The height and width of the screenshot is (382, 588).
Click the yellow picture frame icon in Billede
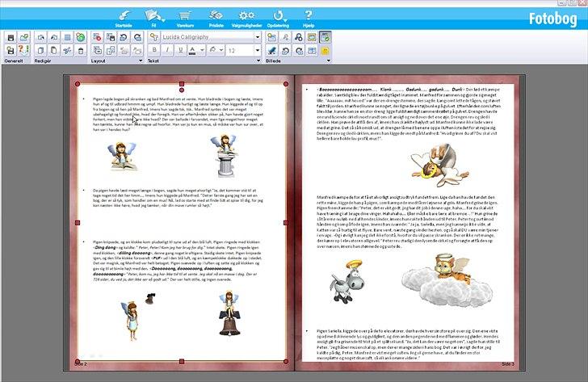(312, 37)
